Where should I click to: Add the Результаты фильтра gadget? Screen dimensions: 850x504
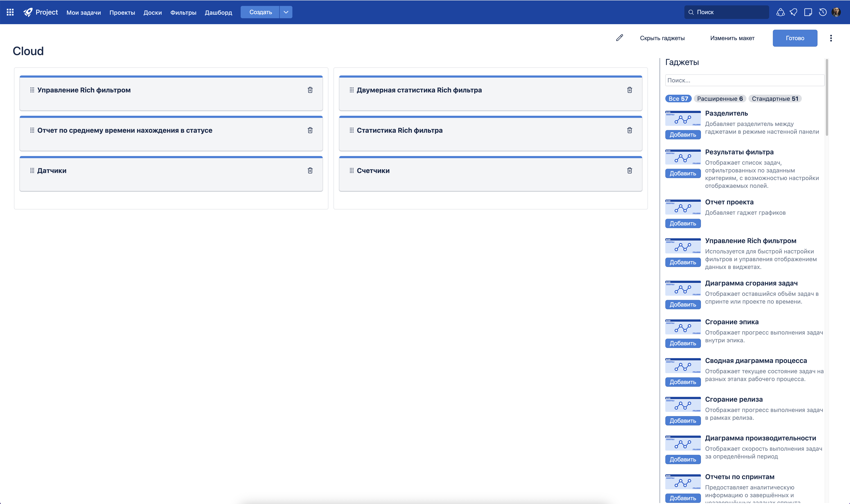(683, 173)
